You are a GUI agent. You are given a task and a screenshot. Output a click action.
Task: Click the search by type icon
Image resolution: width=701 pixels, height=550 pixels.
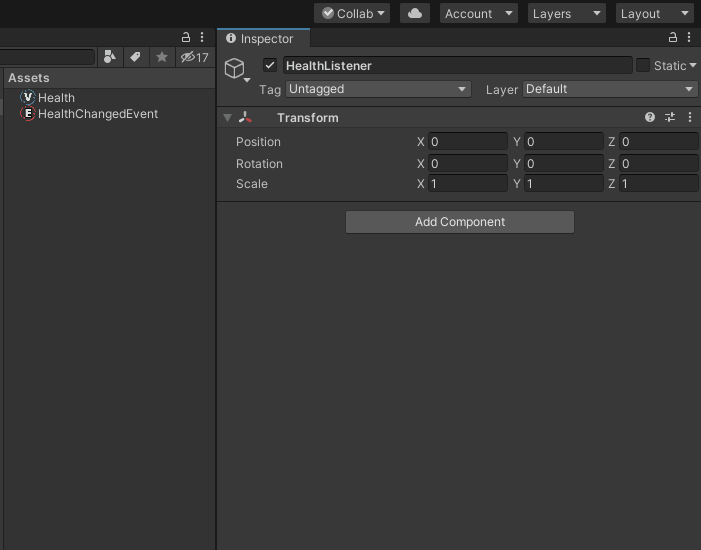[110, 57]
